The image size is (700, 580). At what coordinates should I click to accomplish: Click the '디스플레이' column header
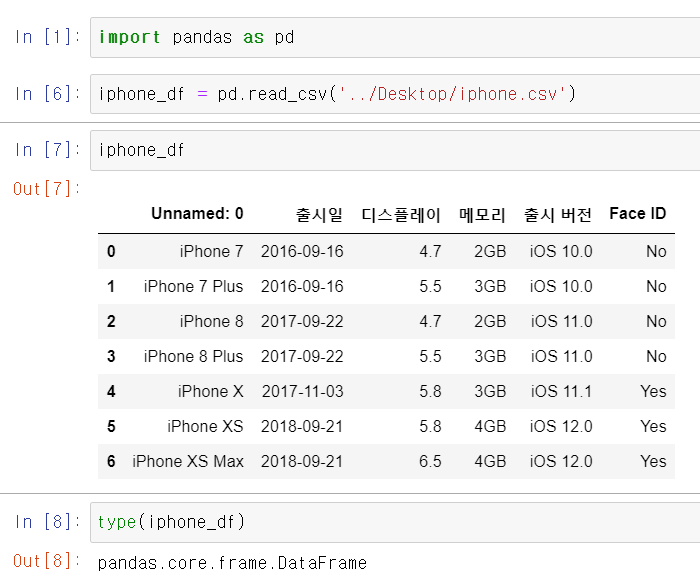tap(401, 214)
